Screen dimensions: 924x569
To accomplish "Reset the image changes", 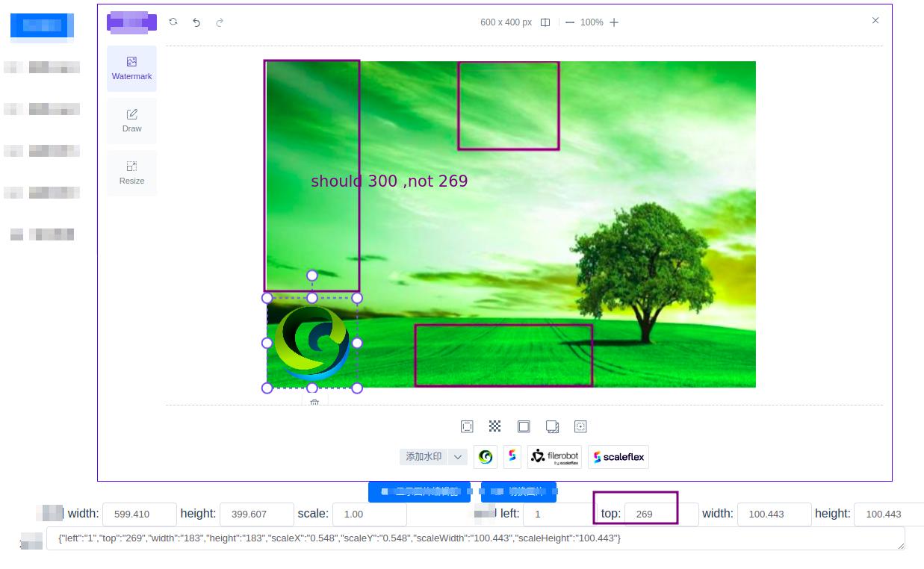I will click(173, 22).
